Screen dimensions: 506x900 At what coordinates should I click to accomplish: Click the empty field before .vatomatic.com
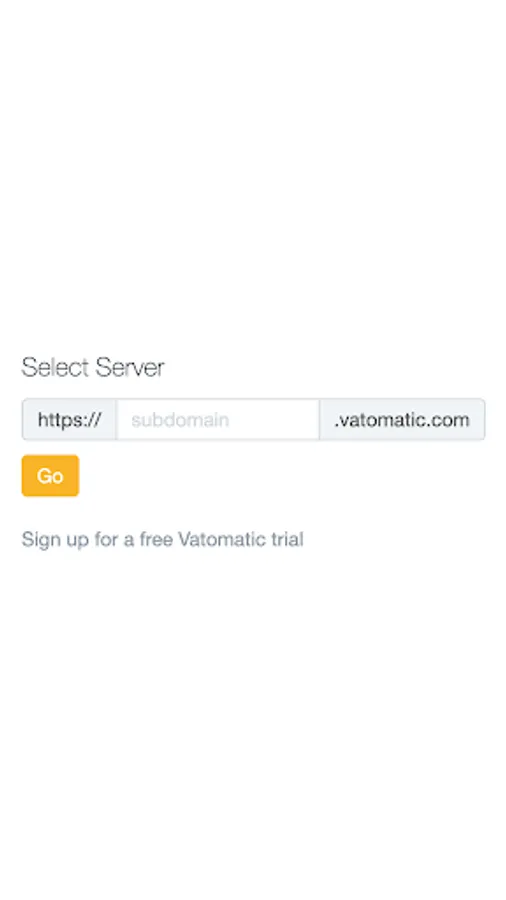(217, 420)
